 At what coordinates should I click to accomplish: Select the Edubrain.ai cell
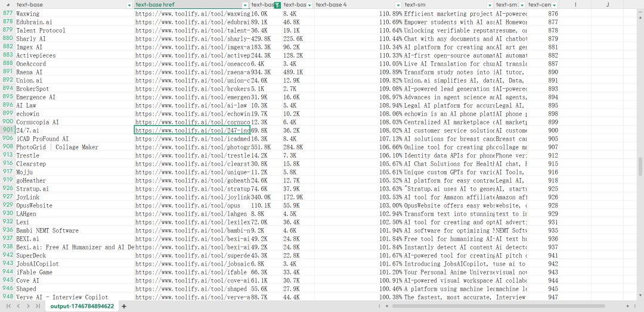point(75,22)
